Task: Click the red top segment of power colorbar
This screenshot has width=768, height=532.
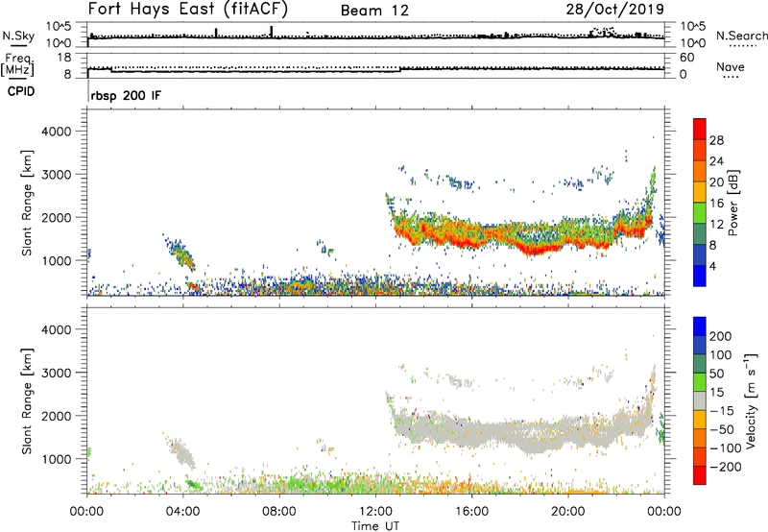Action: [700, 130]
